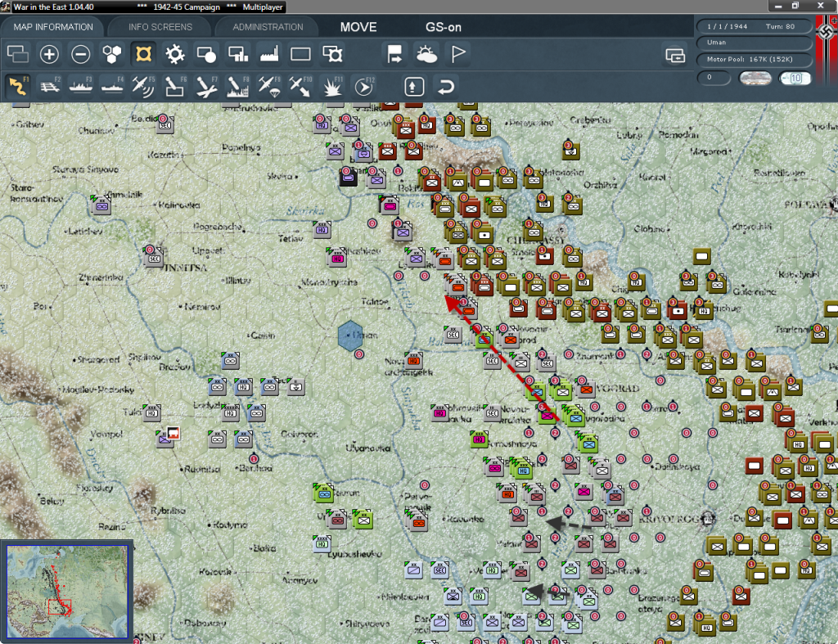Click the Mirgorod town label
The width and height of the screenshot is (838, 644).
tap(709, 151)
